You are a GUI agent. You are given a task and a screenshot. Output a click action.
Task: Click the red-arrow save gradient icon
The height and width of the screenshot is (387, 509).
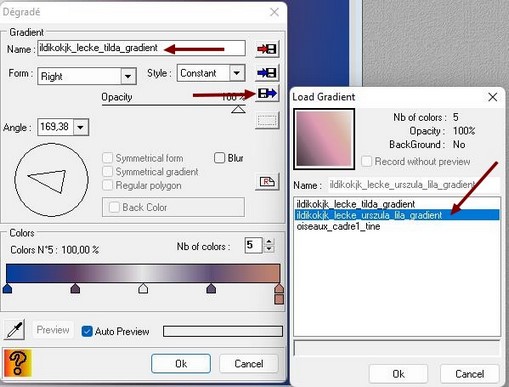coord(267,49)
